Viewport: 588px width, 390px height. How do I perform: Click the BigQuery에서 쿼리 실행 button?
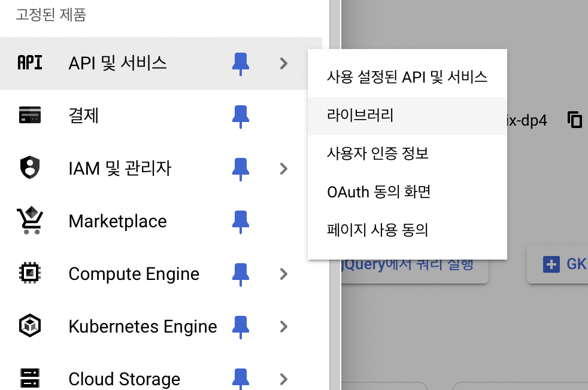pos(414,271)
